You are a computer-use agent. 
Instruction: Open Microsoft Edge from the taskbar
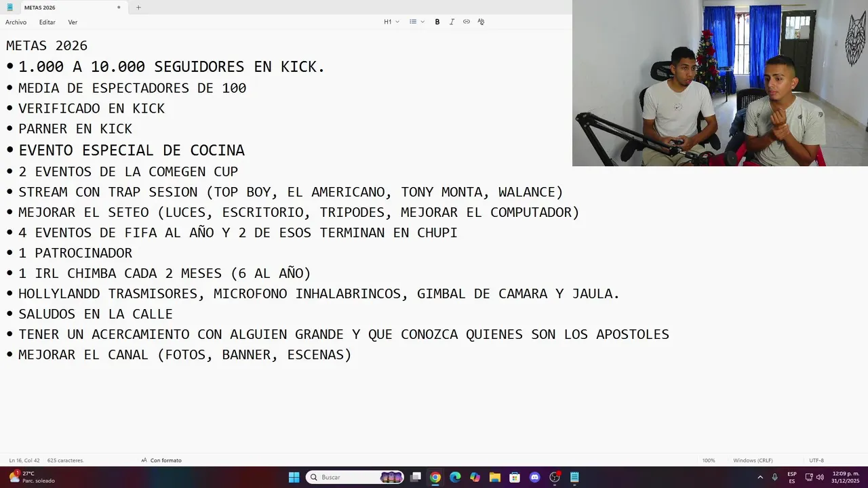tap(455, 477)
